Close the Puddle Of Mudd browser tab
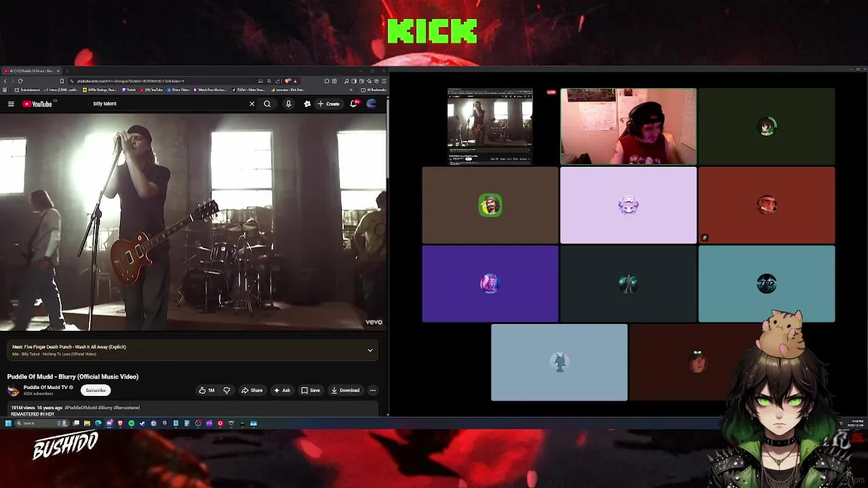Image resolution: width=868 pixels, height=488 pixels. 58,71
